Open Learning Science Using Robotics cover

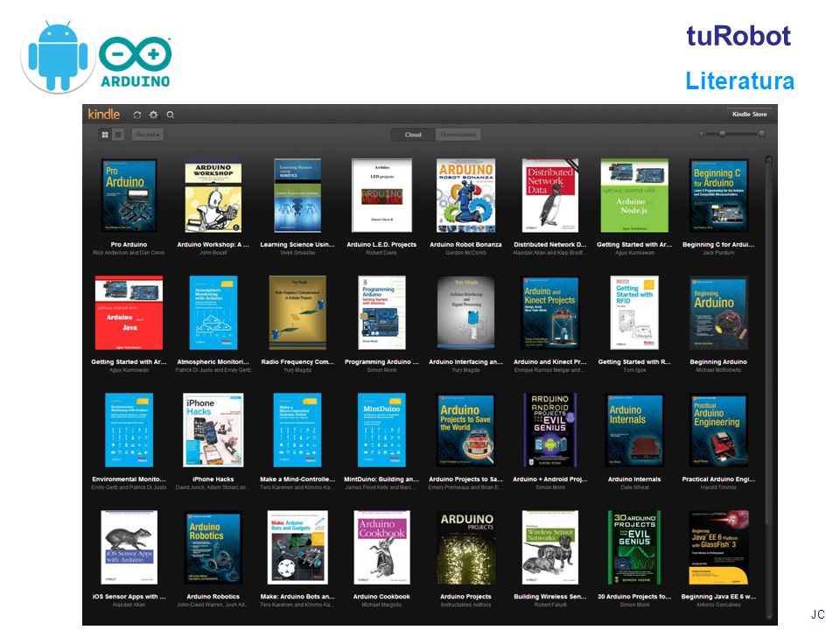coord(297,195)
